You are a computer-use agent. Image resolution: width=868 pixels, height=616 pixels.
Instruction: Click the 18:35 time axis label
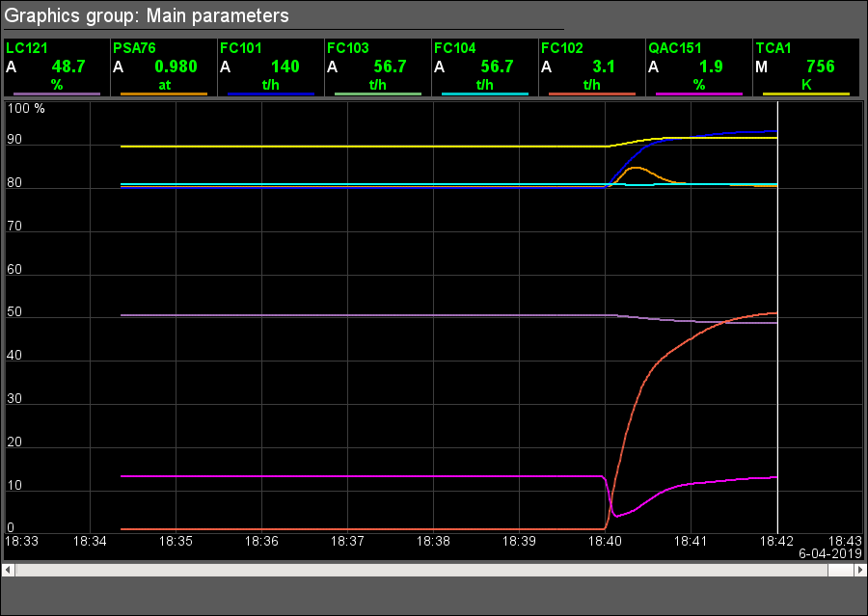(x=176, y=541)
